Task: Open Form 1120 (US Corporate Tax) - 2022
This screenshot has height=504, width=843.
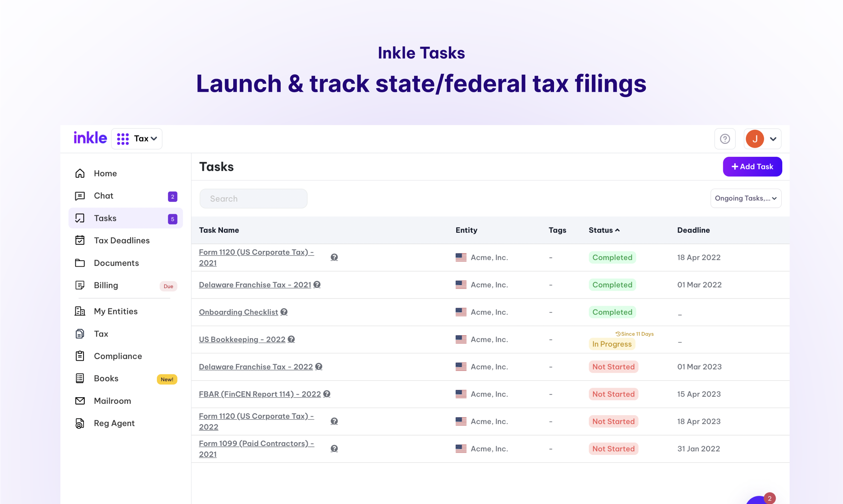Action: pos(256,421)
